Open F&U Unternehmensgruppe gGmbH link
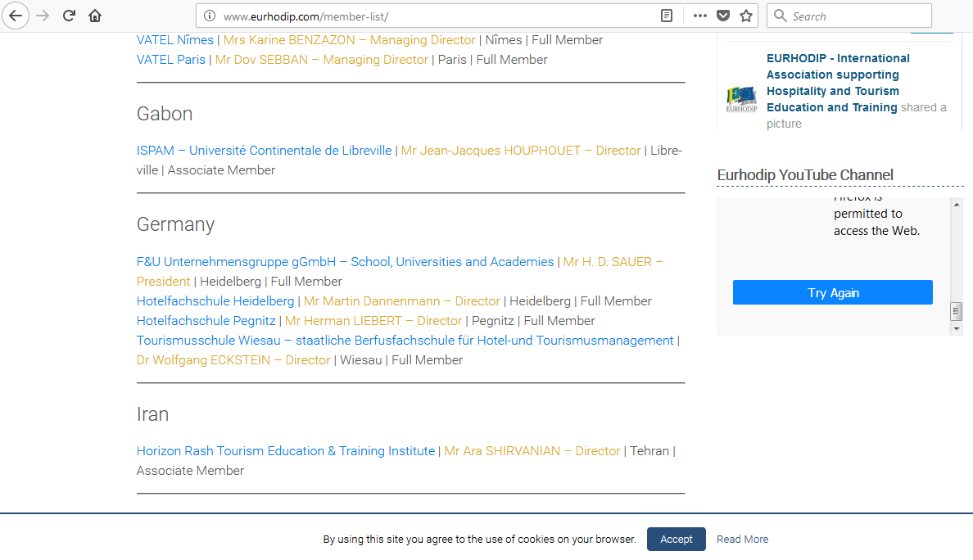Viewport: 973px width, 560px height. 345,262
